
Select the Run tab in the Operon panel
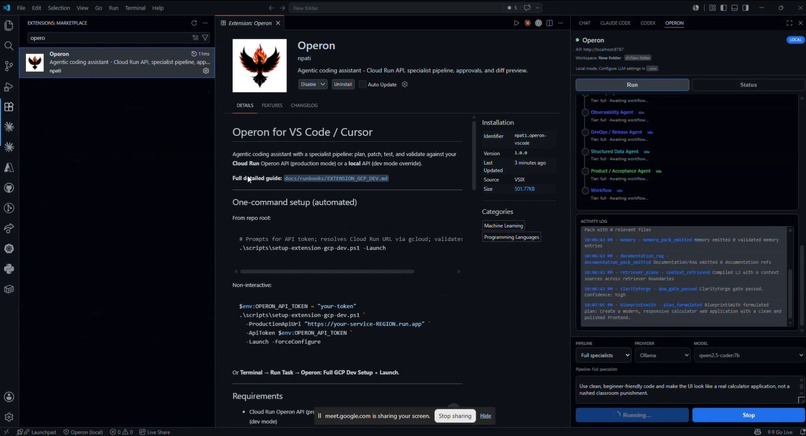(x=632, y=85)
